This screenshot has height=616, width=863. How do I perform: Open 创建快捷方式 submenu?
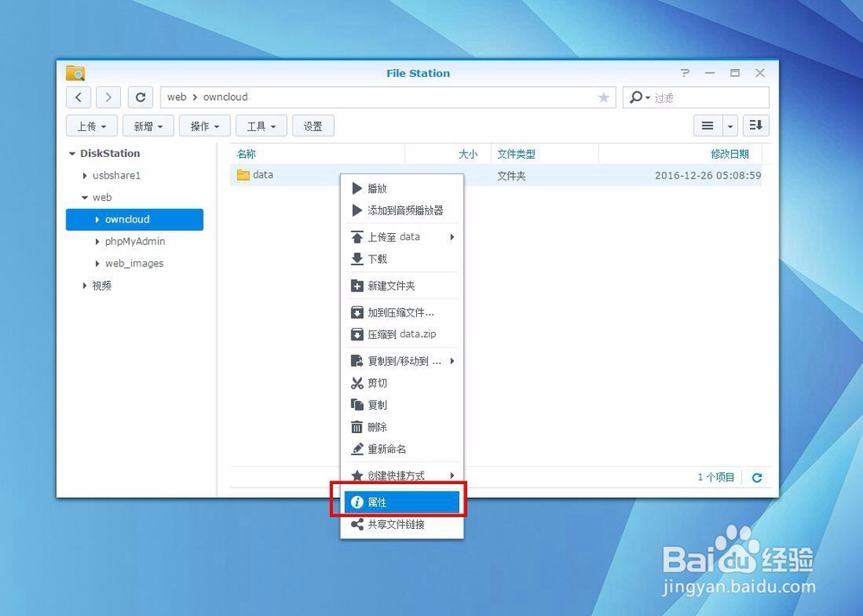coord(402,475)
